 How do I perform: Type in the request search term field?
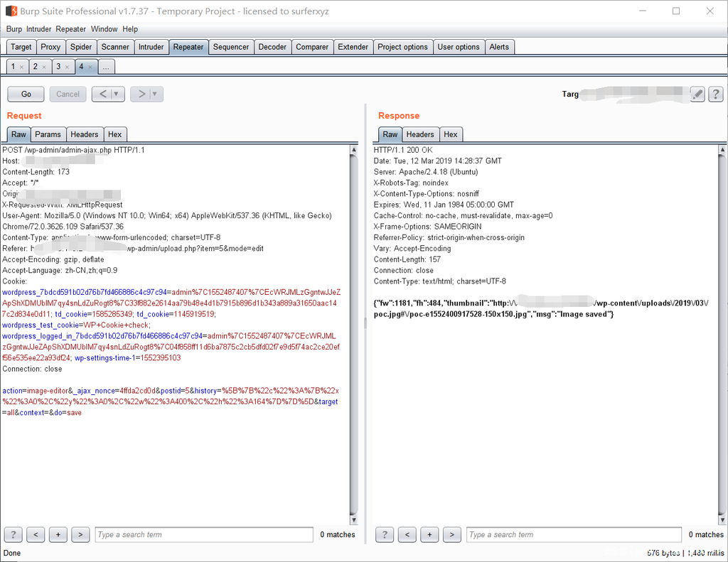203,534
